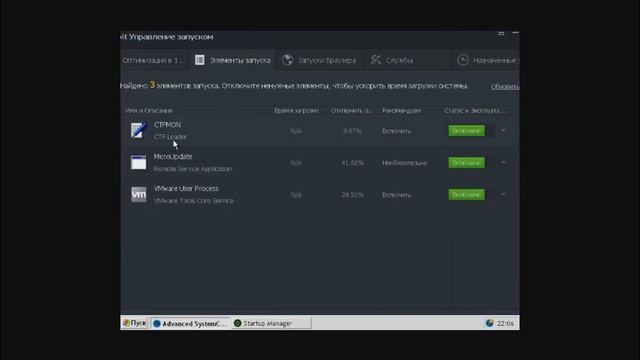Click the globe icon on Запуски Браузера tab
The width and height of the screenshot is (640, 360).
tap(287, 60)
